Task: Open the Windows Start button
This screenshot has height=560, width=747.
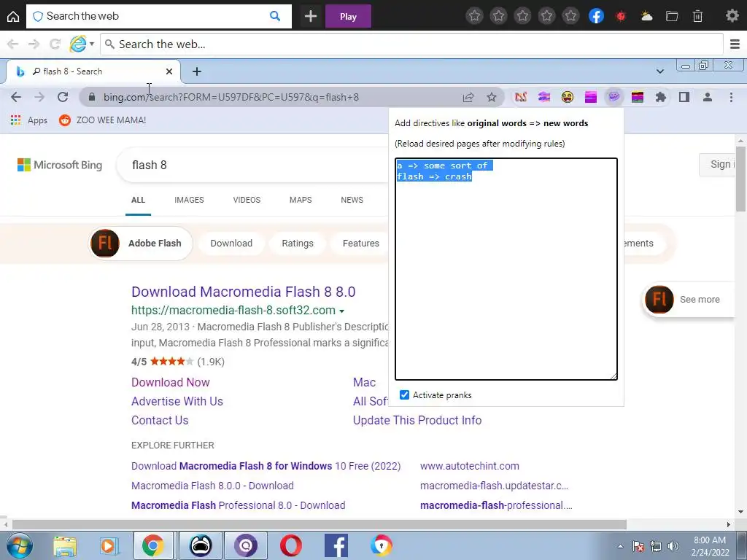Action: click(x=19, y=545)
